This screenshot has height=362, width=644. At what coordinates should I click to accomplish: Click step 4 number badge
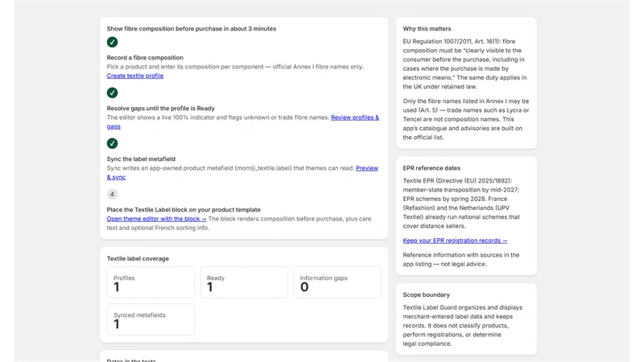tap(112, 194)
